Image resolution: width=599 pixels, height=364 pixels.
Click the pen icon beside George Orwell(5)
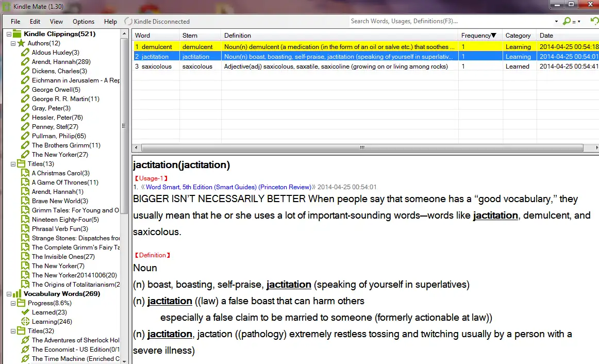point(25,89)
